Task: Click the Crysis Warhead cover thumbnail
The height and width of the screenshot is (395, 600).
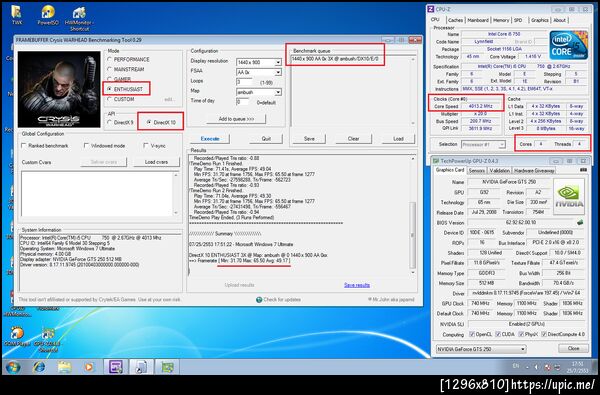Action: point(59,89)
